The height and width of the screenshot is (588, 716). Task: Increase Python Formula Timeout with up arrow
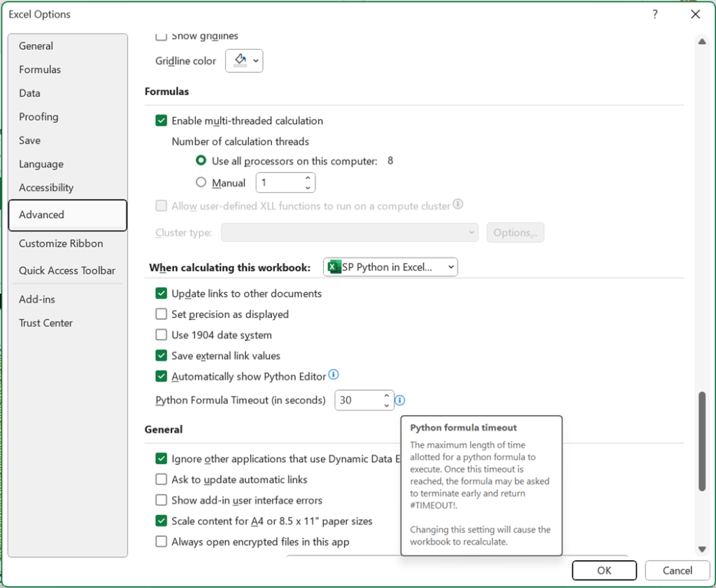click(x=387, y=396)
